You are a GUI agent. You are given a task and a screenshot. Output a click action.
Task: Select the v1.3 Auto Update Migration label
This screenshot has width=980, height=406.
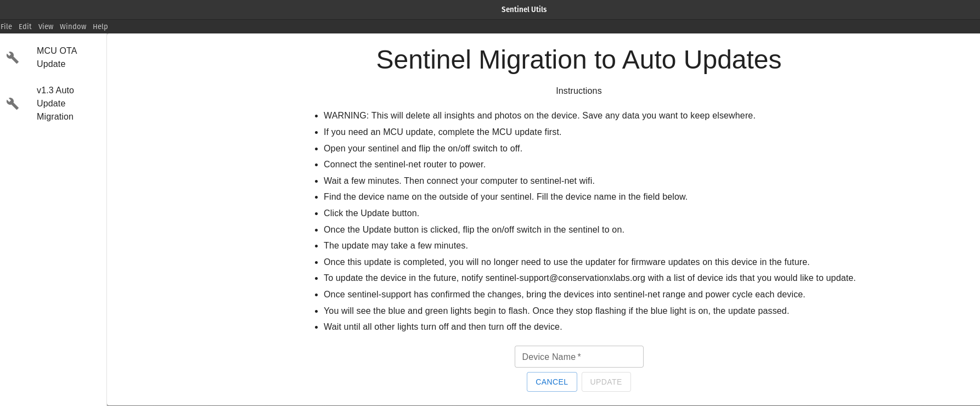pyautogui.click(x=55, y=103)
